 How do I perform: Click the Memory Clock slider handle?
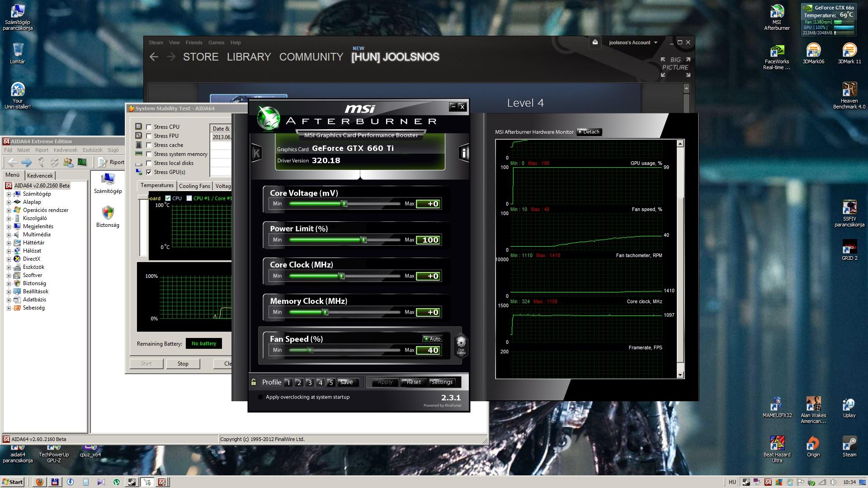(325, 312)
